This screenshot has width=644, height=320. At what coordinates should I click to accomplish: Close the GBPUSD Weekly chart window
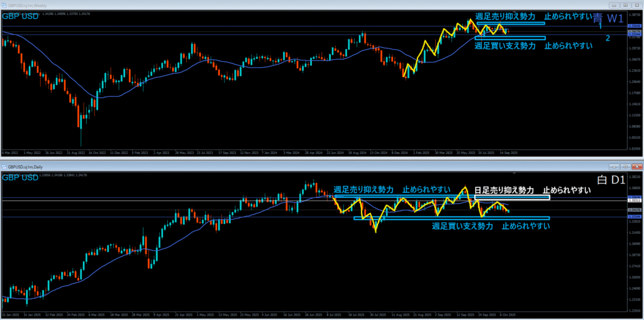(x=636, y=5)
